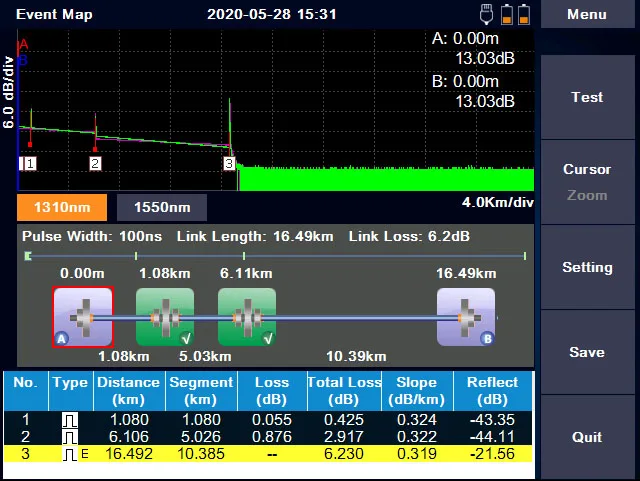Select the end connector icon B
The image size is (640, 481).
tap(466, 317)
